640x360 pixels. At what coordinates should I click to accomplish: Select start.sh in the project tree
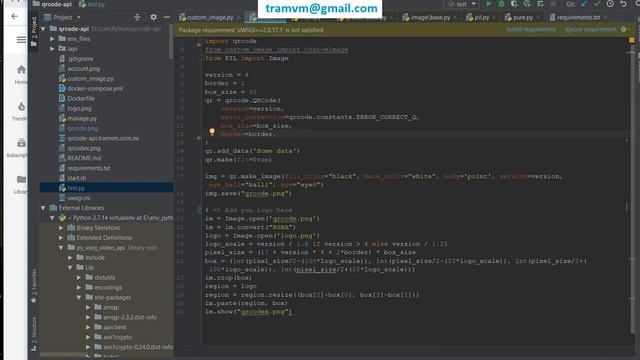[x=72, y=178]
